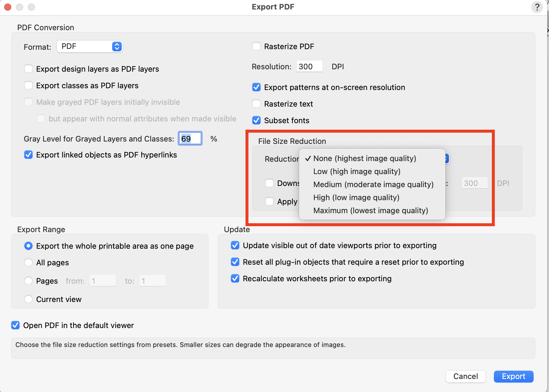Choose Maximum (lowest image quality) reduction

(x=370, y=211)
